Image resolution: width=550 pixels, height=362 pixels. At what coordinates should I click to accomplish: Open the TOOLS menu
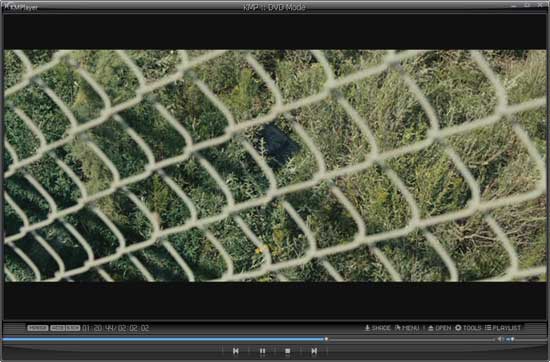468,328
